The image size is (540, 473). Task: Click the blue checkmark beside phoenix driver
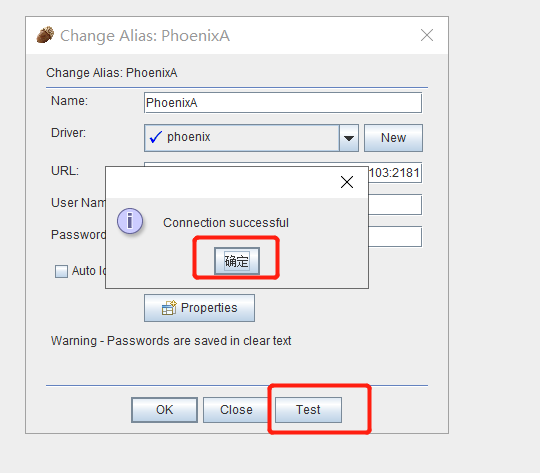155,137
